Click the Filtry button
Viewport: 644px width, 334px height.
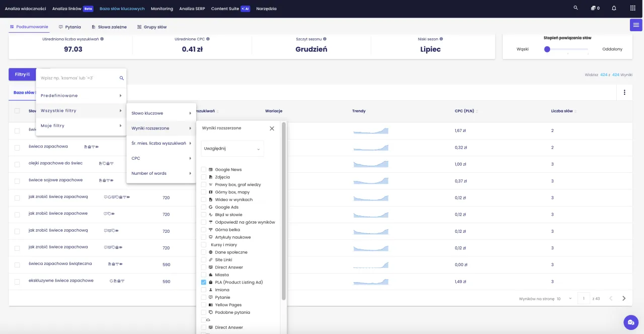[x=22, y=75]
